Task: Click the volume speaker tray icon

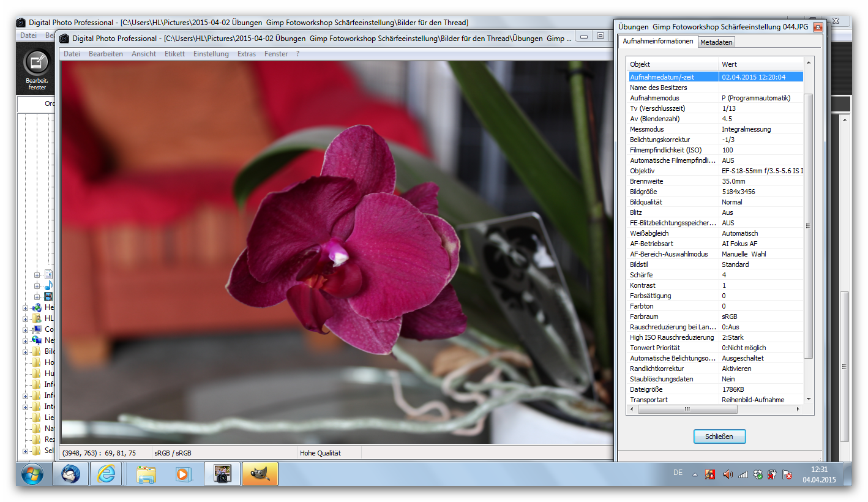Action: pyautogui.click(x=728, y=474)
